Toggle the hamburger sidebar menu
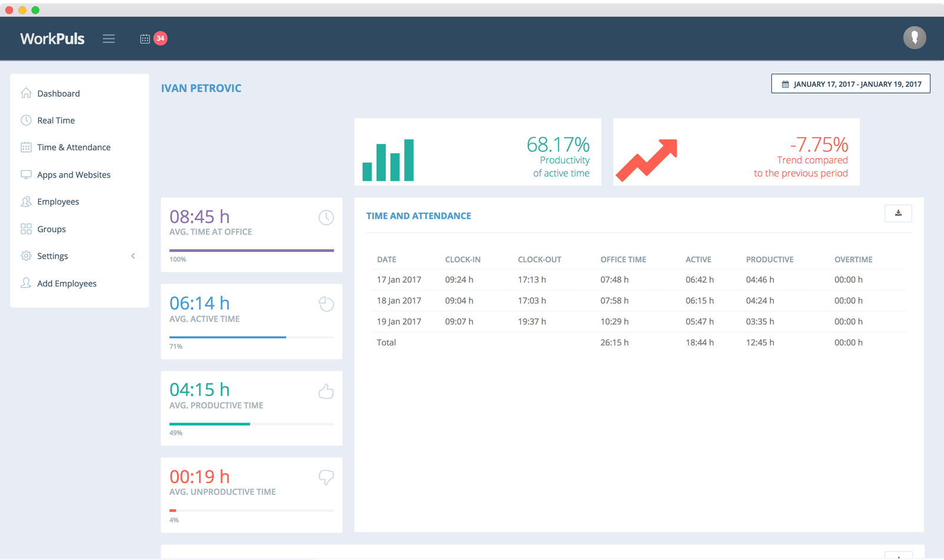 (109, 39)
